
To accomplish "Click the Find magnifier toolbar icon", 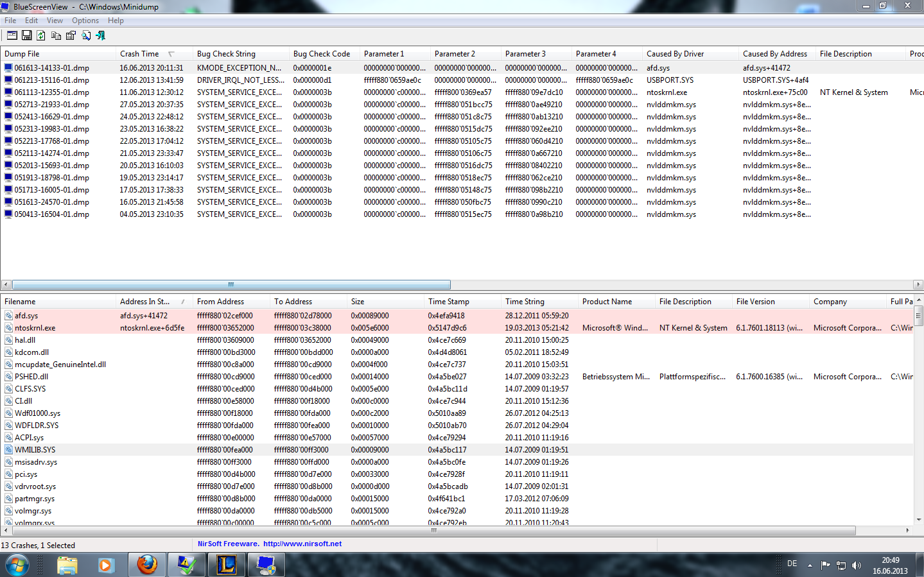I will point(86,35).
